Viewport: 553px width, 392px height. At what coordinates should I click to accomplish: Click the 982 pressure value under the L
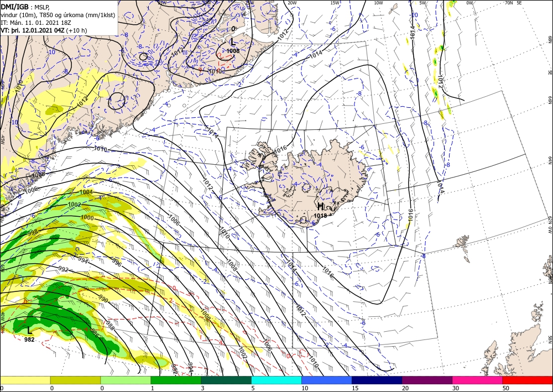click(x=29, y=339)
